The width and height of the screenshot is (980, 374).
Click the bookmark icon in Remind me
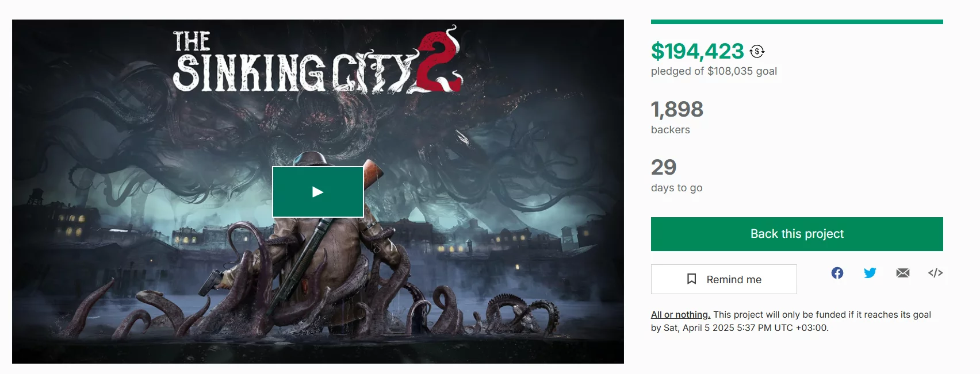click(x=692, y=279)
